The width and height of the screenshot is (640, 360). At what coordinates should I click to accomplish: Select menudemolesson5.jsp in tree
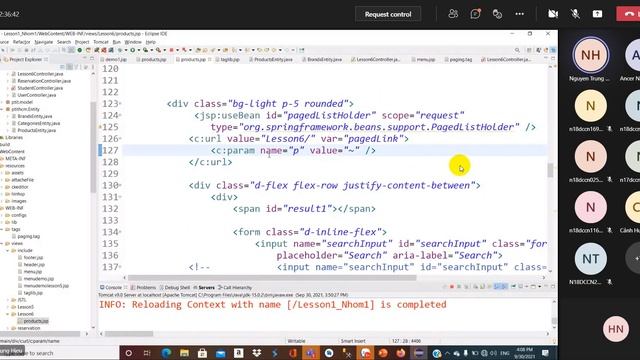tap(43, 286)
